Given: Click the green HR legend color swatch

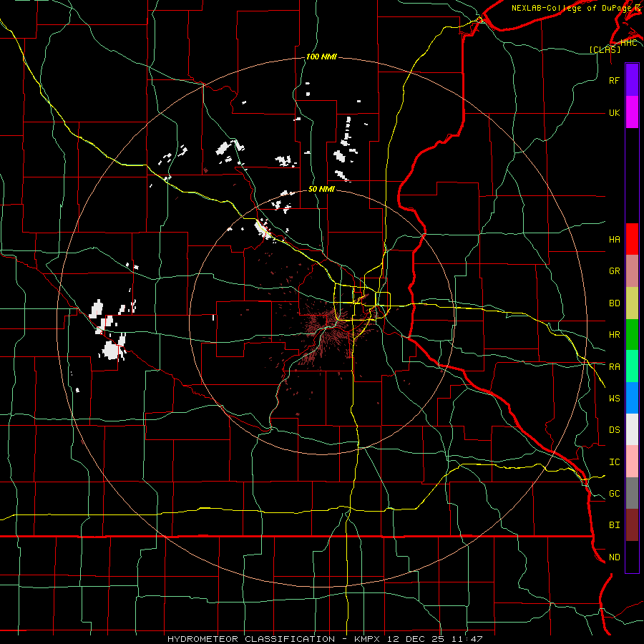Looking at the screenshot, I should coord(632,334).
